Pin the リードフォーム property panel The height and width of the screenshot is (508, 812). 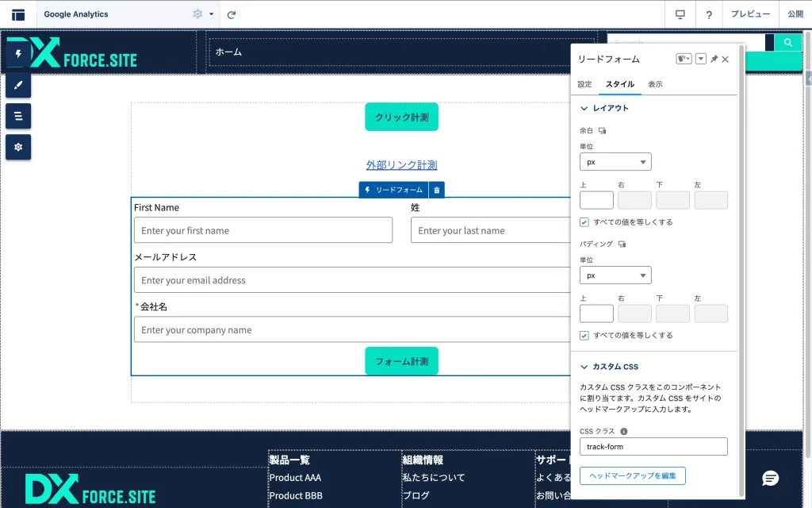(714, 60)
